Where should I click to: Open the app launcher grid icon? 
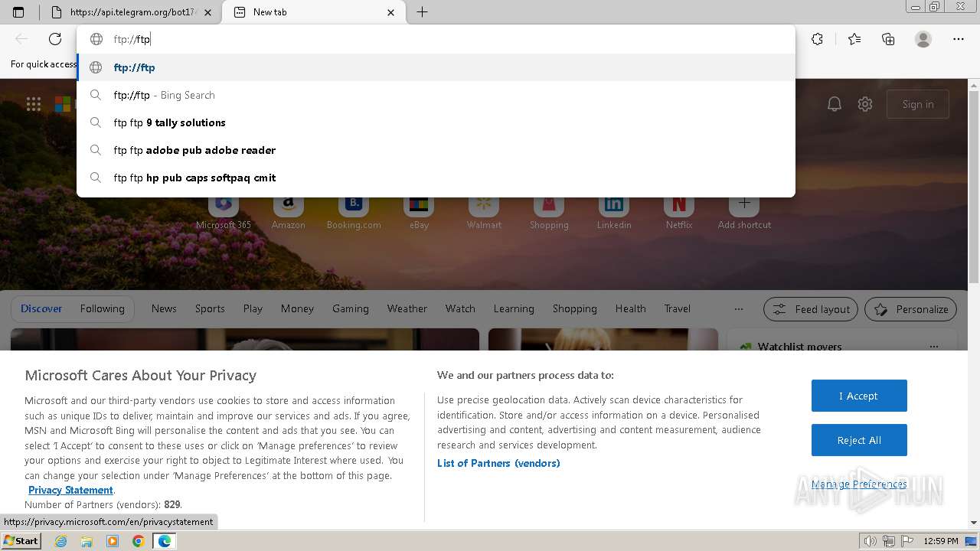[x=34, y=104]
